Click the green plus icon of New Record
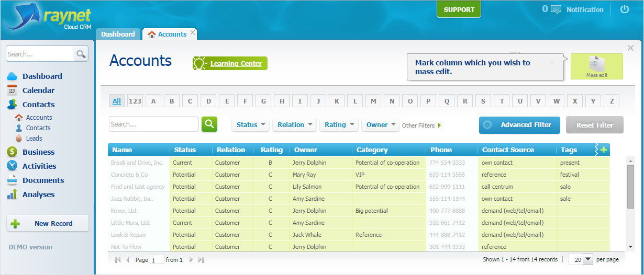This screenshot has height=275, width=644. tap(15, 224)
